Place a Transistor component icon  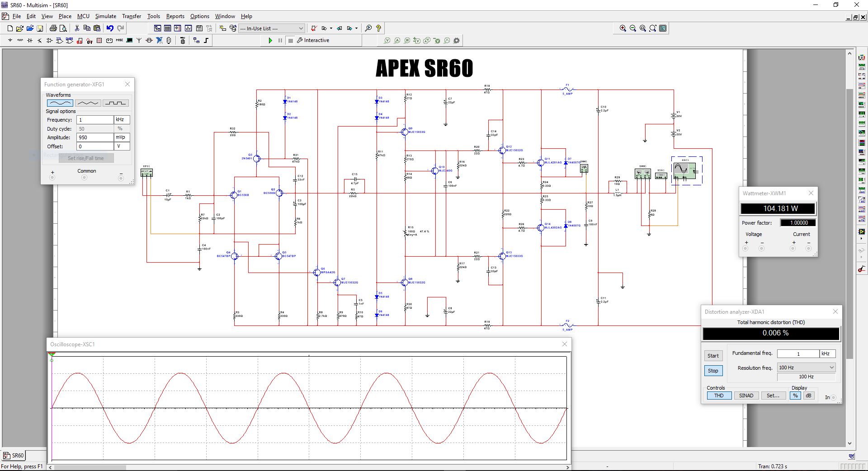[x=40, y=40]
